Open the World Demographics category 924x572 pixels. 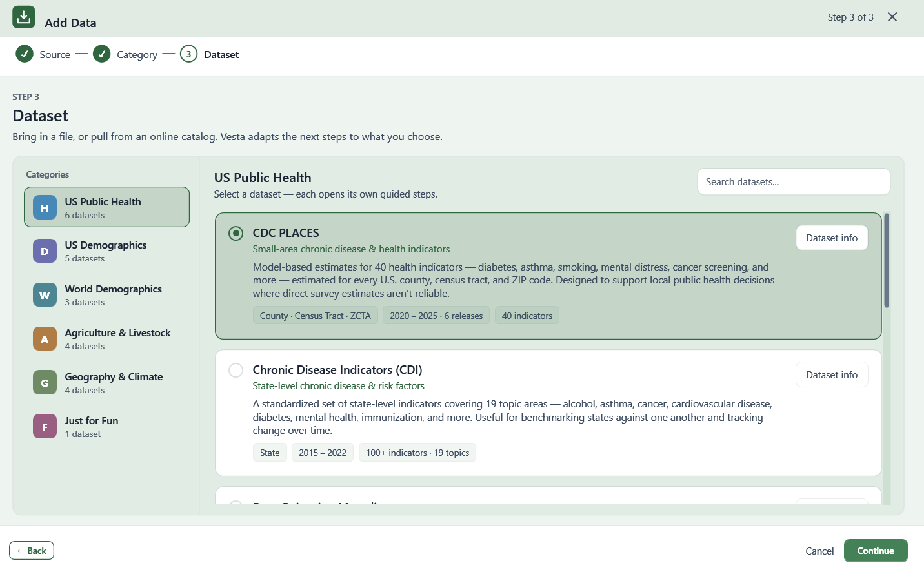[106, 295]
